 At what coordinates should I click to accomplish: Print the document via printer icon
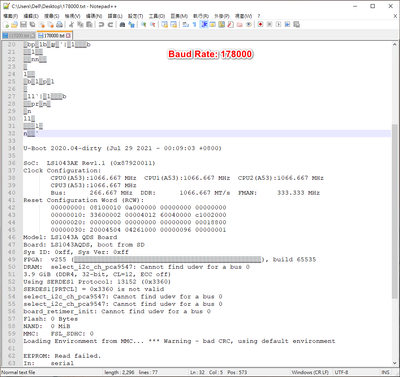(59, 25)
